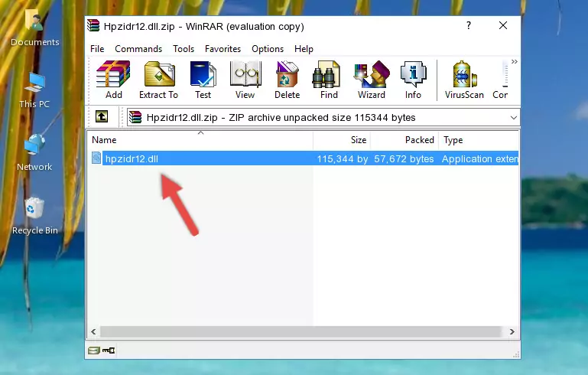The height and width of the screenshot is (375, 588).
Task: Launch the Wizard tool
Action: (372, 80)
